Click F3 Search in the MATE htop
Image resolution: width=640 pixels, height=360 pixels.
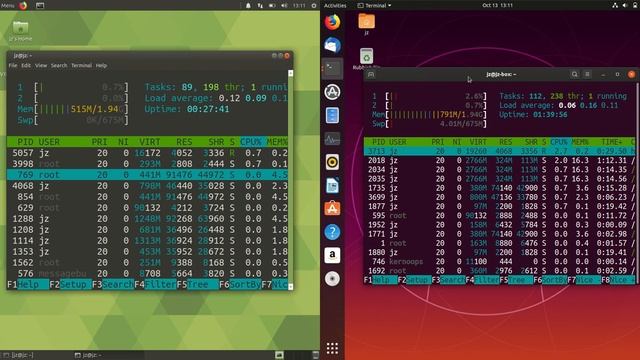113,284
